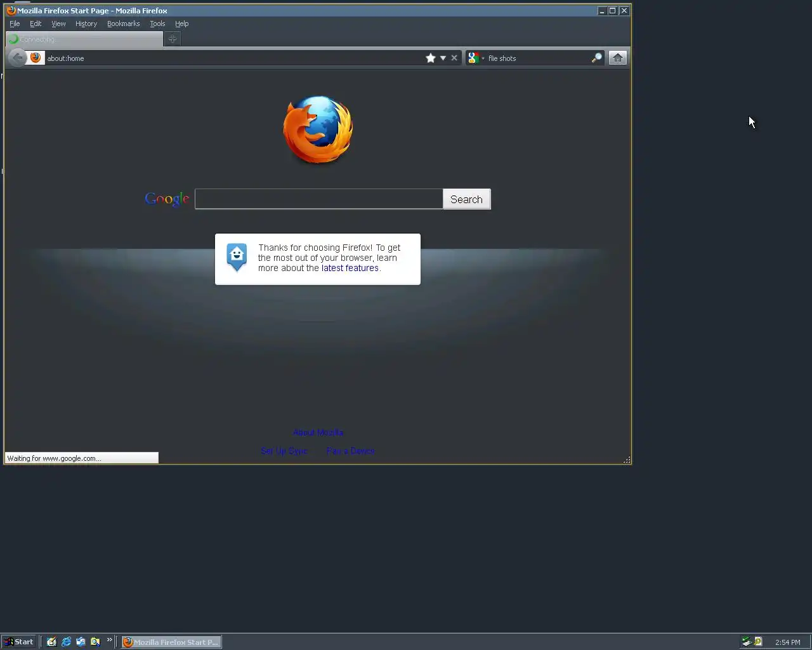This screenshot has height=650, width=812.
Task: Open the Help menu
Action: (182, 23)
